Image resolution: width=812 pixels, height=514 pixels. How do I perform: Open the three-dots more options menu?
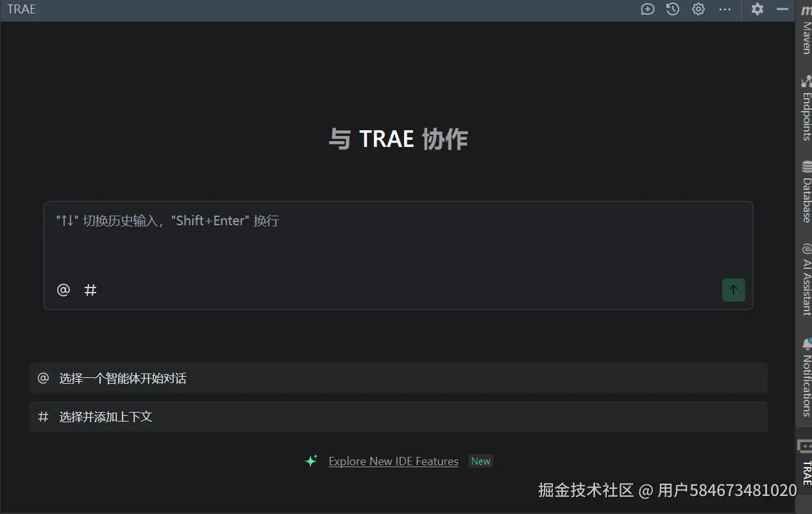click(x=725, y=9)
